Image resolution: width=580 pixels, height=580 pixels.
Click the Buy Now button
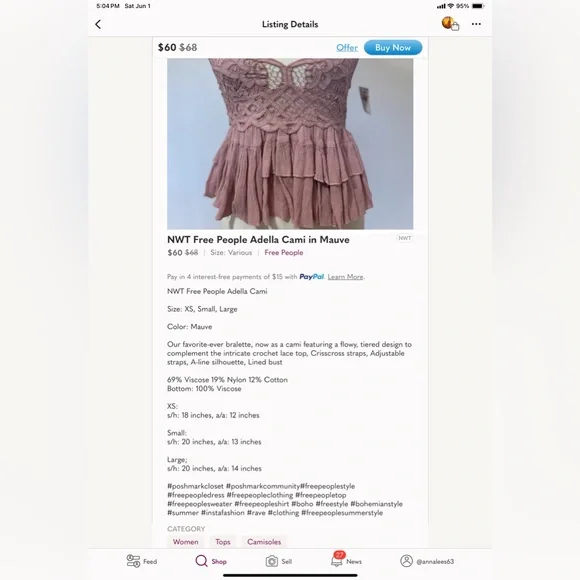point(393,48)
